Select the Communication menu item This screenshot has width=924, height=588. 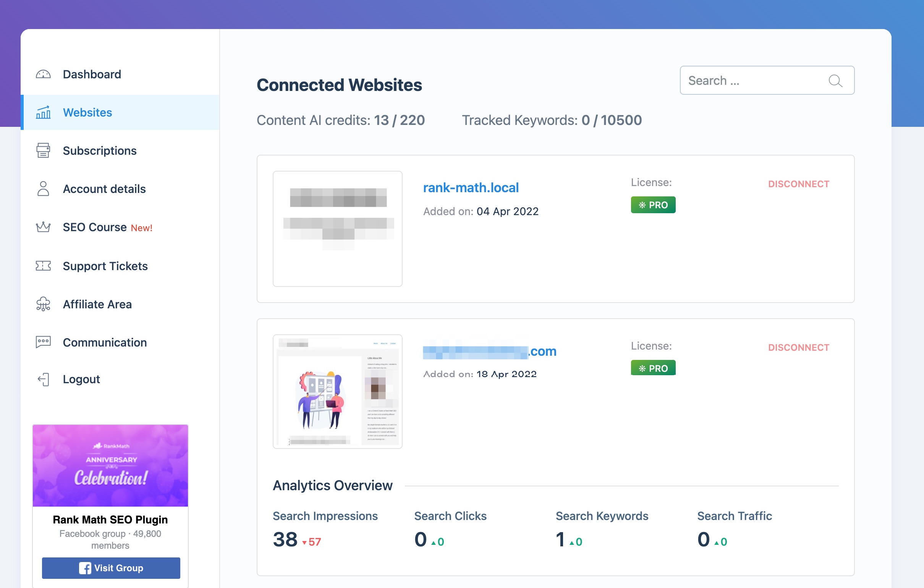pos(104,342)
